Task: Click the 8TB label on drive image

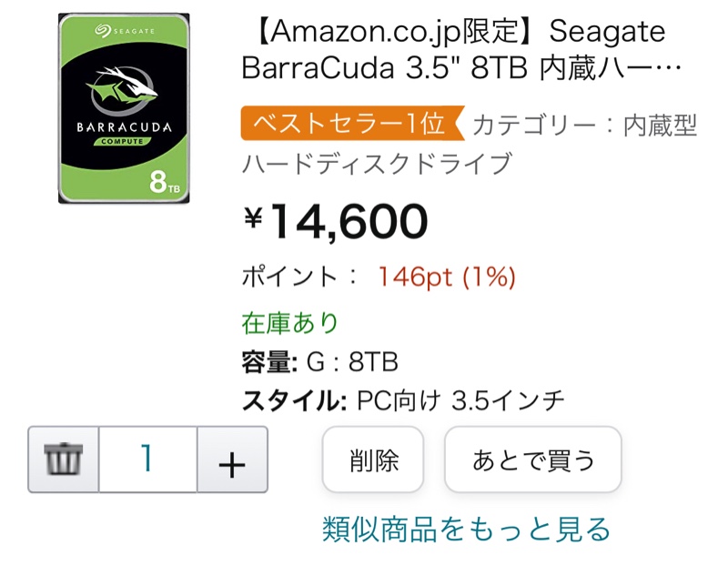Action: tap(165, 182)
